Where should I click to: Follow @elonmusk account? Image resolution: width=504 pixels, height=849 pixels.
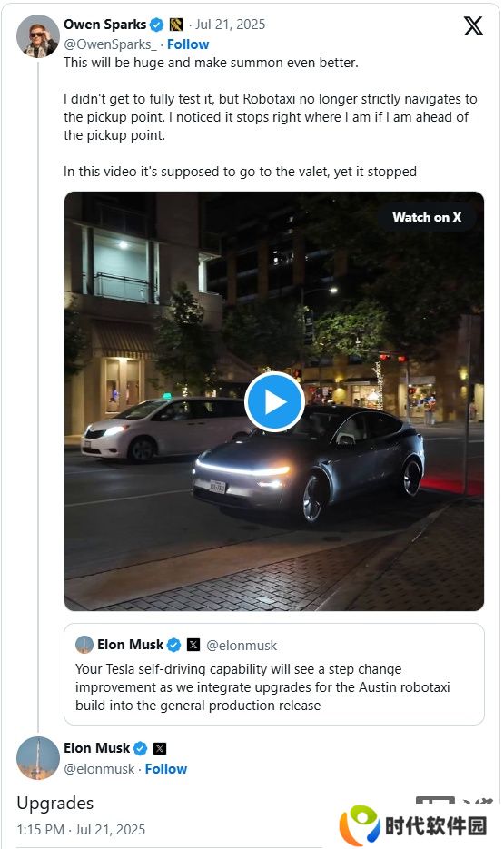[165, 769]
